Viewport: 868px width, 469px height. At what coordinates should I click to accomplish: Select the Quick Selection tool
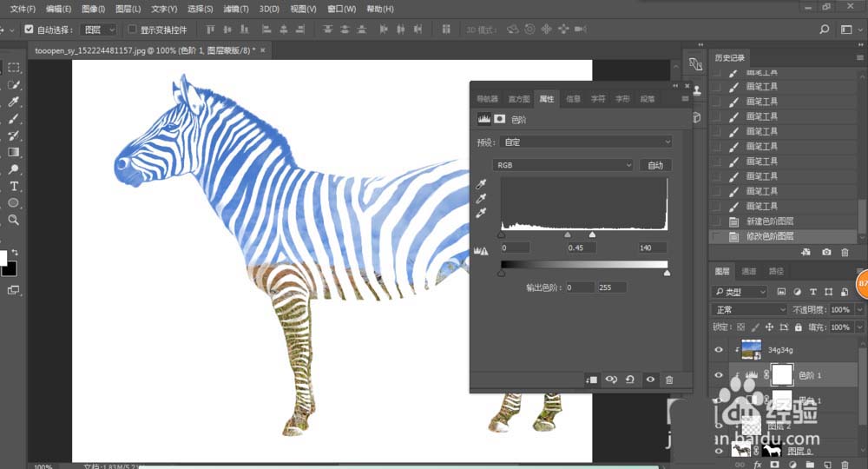14,85
